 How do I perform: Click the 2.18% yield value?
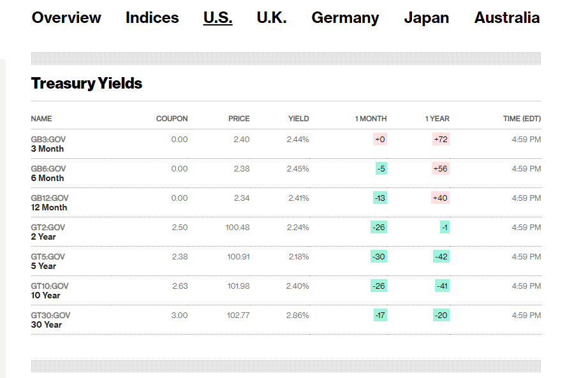click(299, 256)
